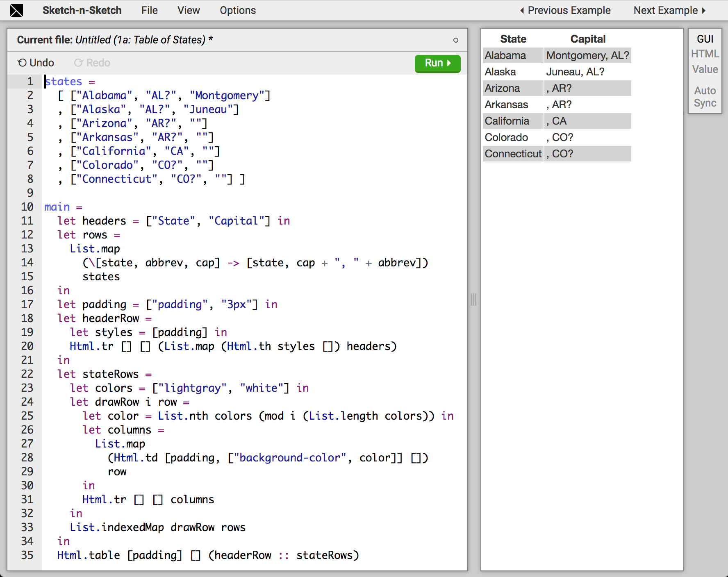The width and height of the screenshot is (728, 577).
Task: Select the Alaska cell in output
Action: [513, 72]
